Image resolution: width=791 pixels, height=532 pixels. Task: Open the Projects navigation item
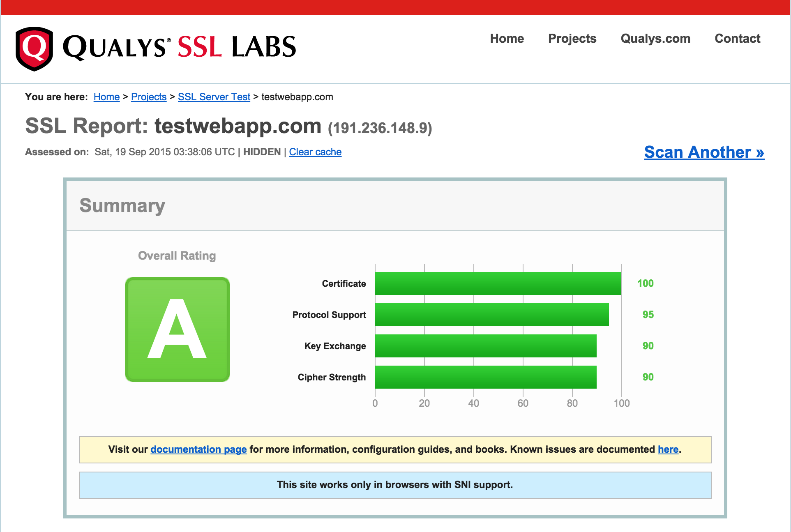click(572, 39)
